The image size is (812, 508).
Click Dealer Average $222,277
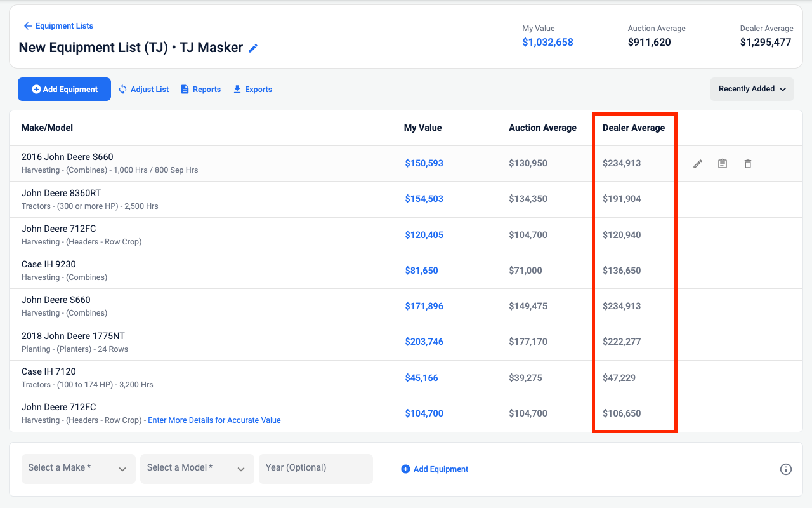click(x=622, y=342)
